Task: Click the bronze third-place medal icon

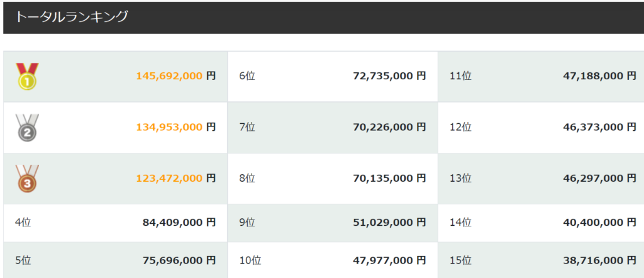Action: pos(27,179)
